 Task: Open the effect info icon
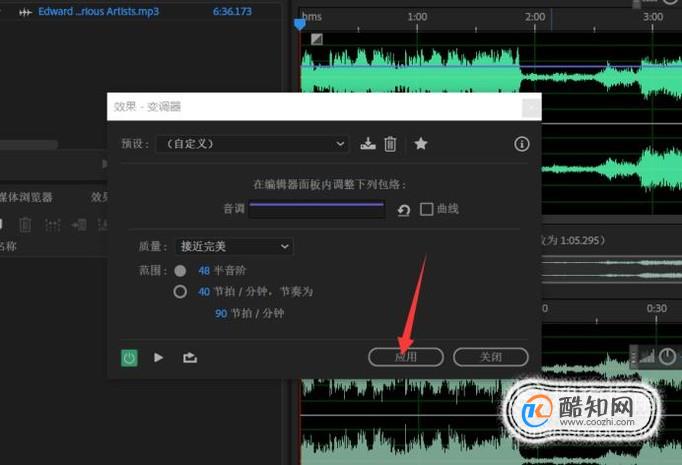(x=522, y=144)
